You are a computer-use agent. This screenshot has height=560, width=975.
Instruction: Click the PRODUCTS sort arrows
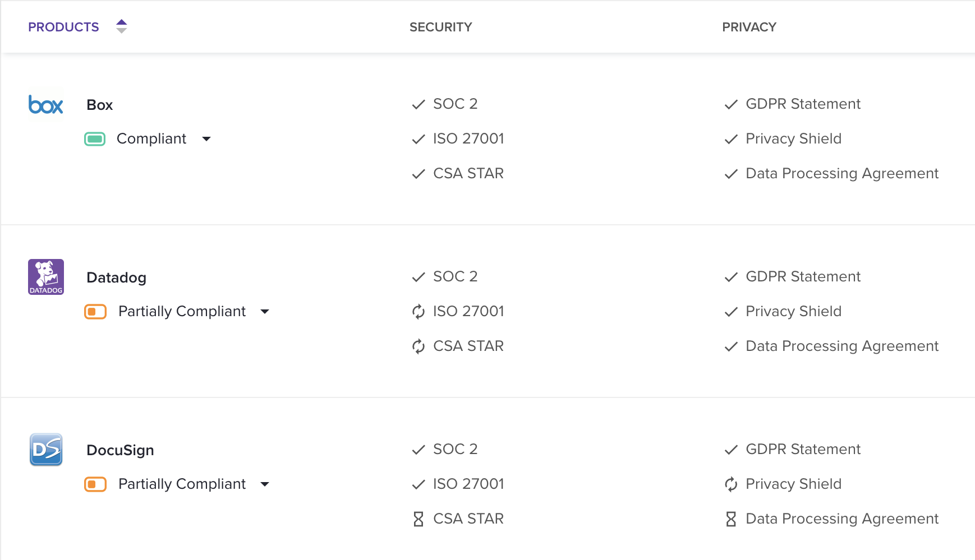[x=121, y=26]
